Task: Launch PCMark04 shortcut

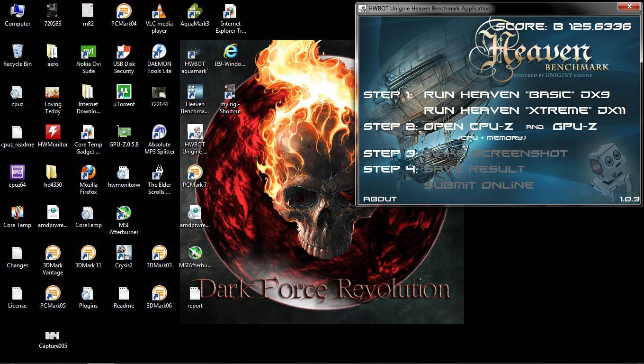Action: click(x=124, y=16)
